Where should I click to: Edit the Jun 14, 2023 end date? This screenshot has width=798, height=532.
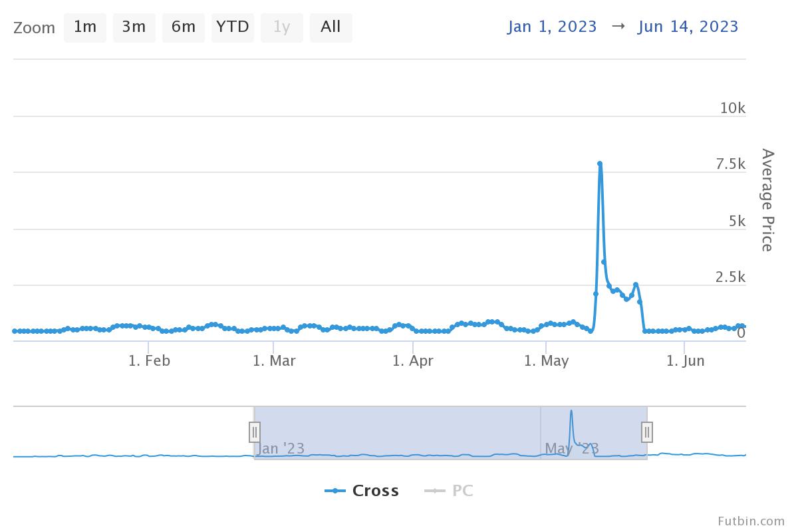[688, 27]
